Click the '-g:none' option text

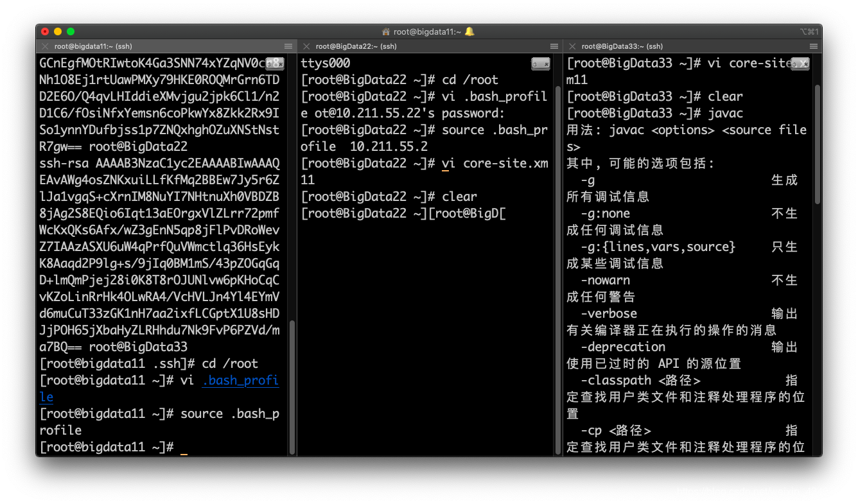click(x=606, y=214)
